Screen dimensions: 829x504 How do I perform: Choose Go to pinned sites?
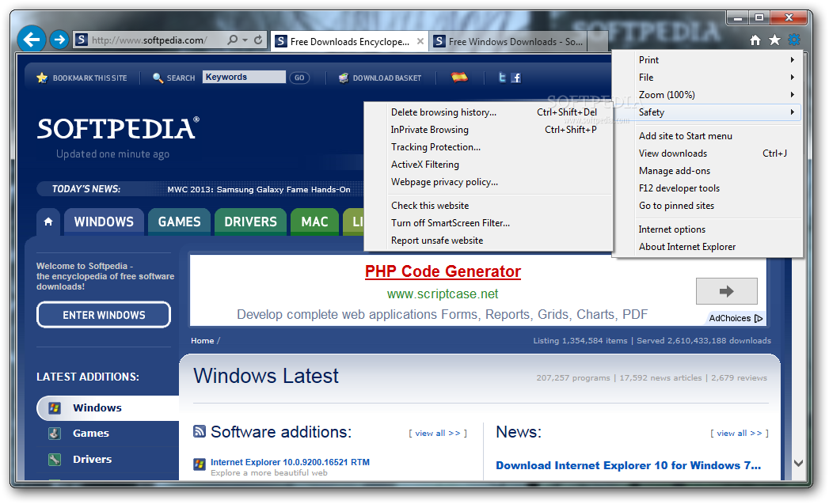709,206
